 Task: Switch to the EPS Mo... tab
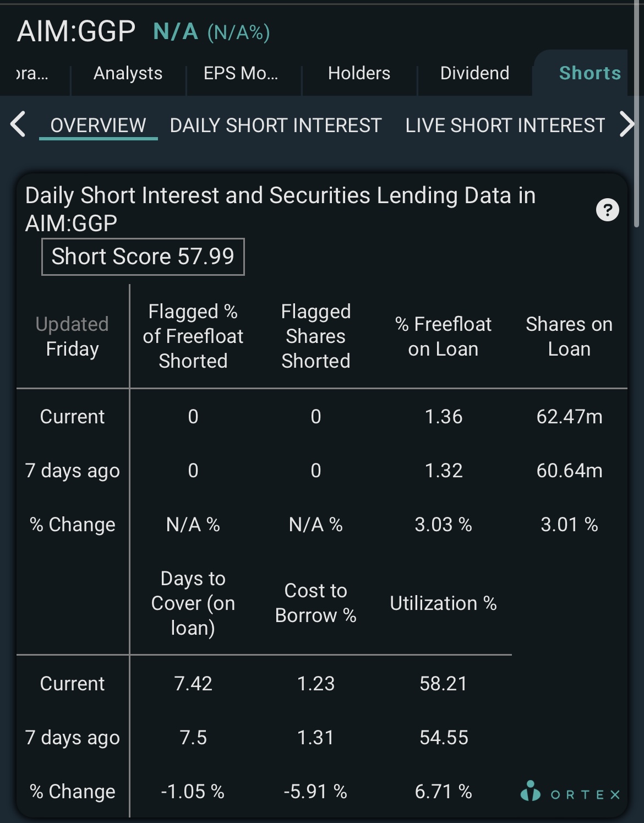click(x=241, y=73)
